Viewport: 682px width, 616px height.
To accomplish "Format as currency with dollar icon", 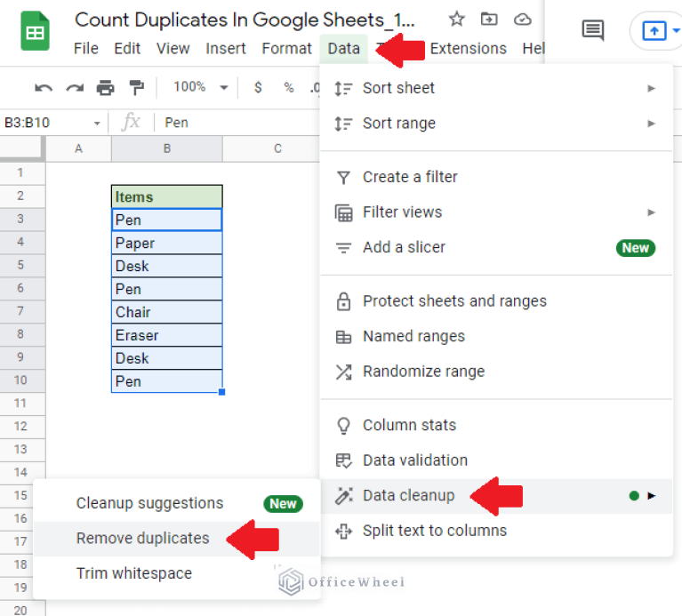I will click(x=258, y=87).
